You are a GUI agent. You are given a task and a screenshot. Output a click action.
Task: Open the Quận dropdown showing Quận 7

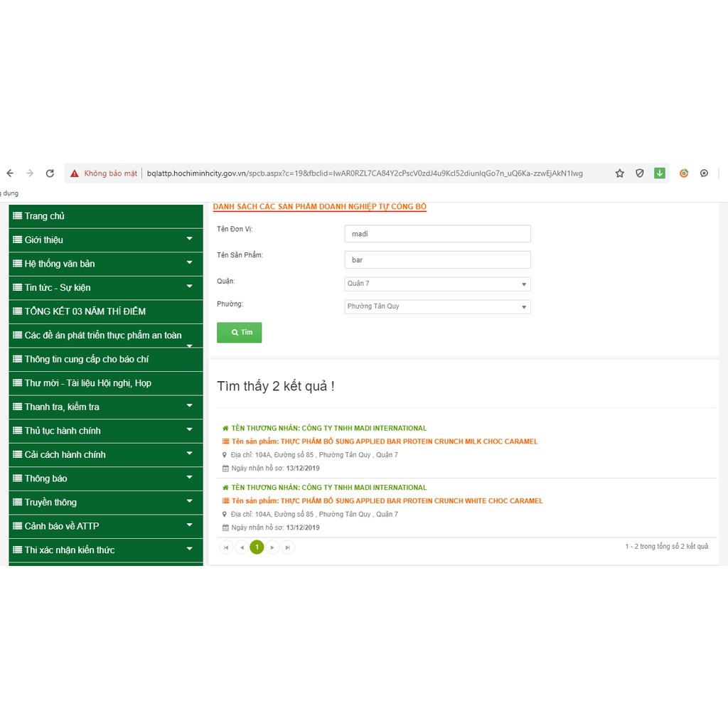point(437,284)
